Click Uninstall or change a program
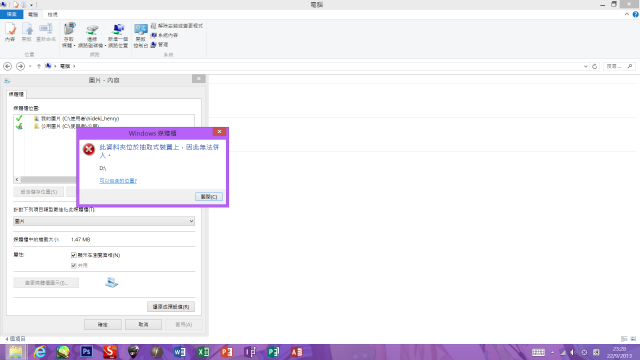The image size is (640, 360). [177, 26]
